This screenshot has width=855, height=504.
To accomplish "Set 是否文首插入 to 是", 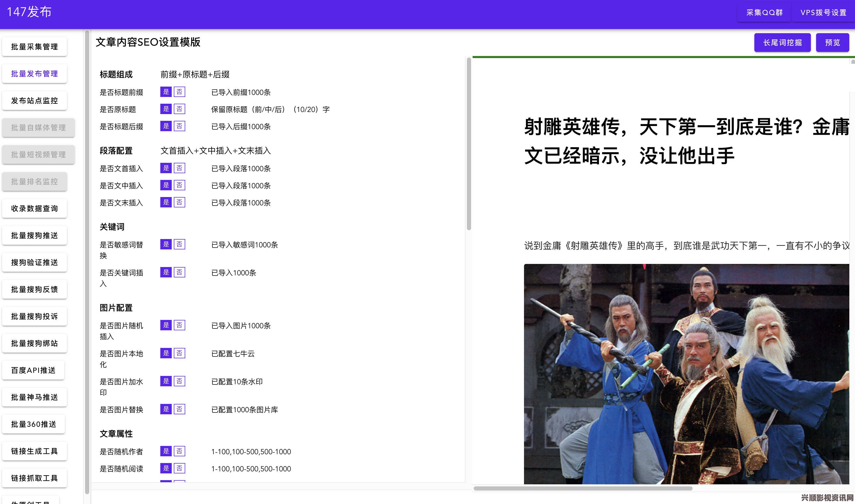I will 166,168.
